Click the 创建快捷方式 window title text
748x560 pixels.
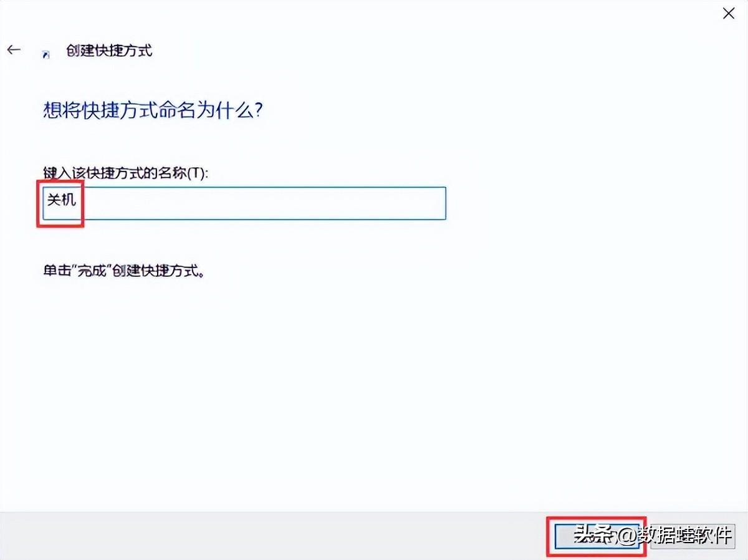109,51
